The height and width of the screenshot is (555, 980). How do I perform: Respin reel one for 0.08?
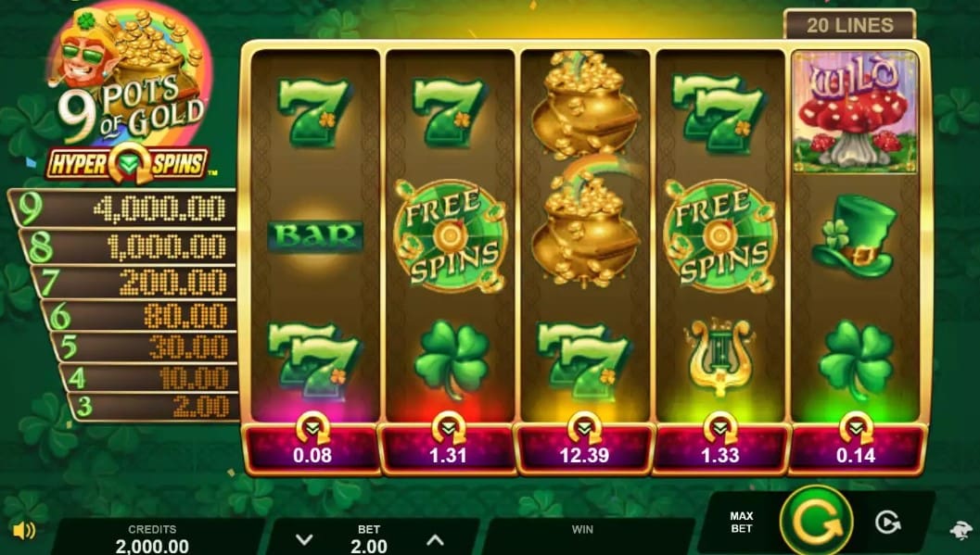312,448
